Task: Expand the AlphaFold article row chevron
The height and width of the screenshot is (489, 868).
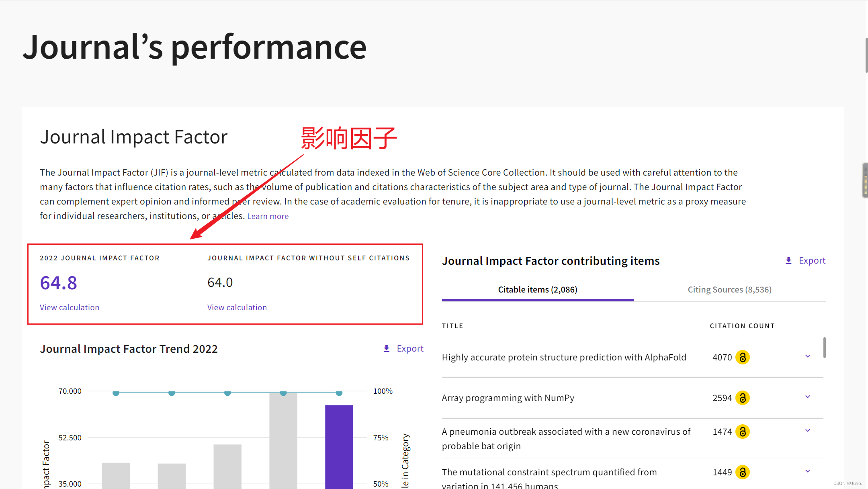Action: click(808, 356)
